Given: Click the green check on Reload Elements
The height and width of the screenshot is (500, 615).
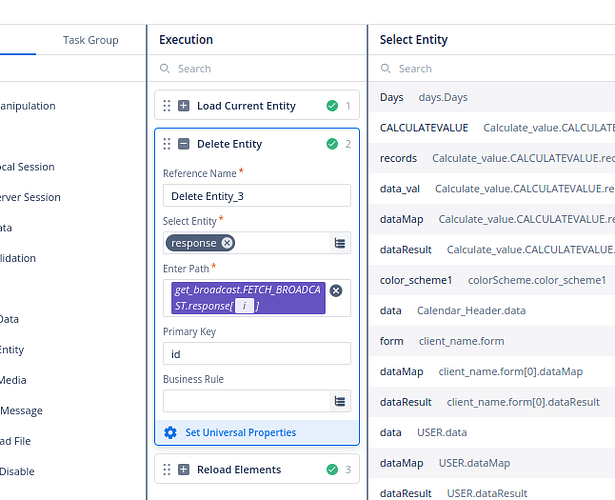Looking at the screenshot, I should point(332,469).
